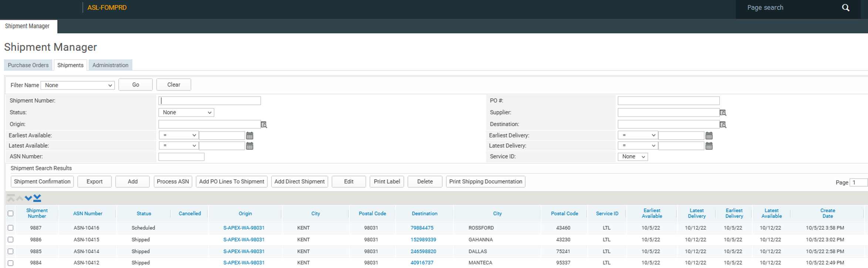The width and height of the screenshot is (868, 268).
Task: Click Add PO Lines To Shipment
Action: 232,182
